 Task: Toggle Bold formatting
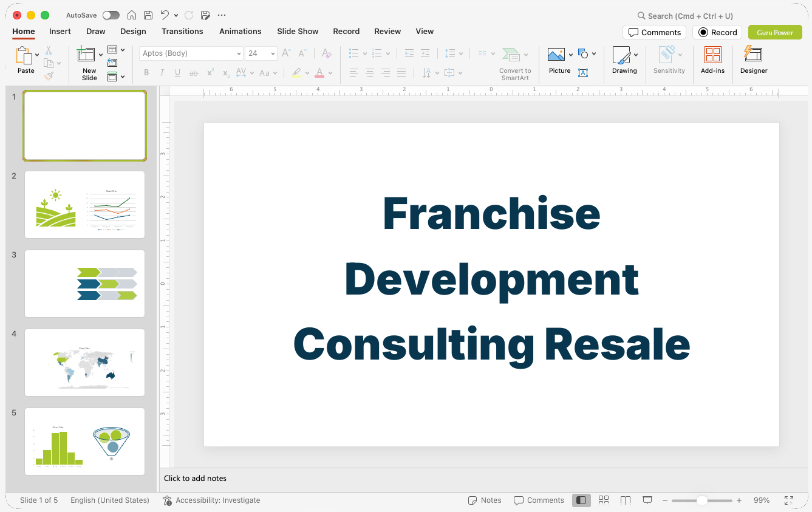coord(146,73)
